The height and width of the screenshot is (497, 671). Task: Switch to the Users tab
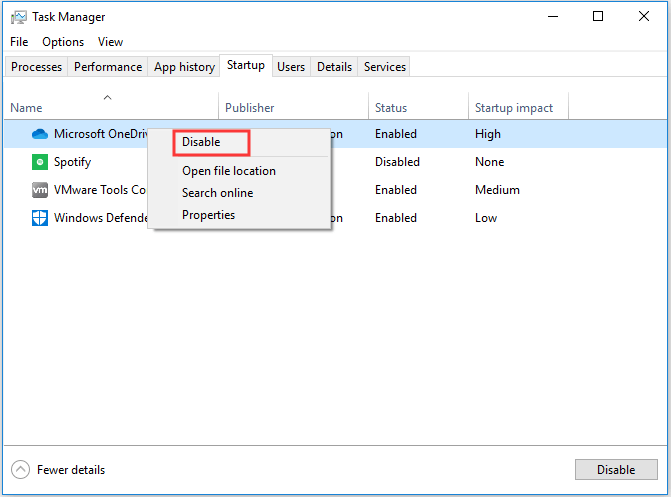[x=291, y=67]
